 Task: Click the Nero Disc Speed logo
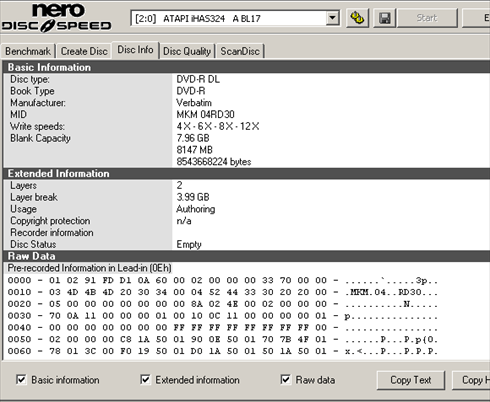[56, 18]
